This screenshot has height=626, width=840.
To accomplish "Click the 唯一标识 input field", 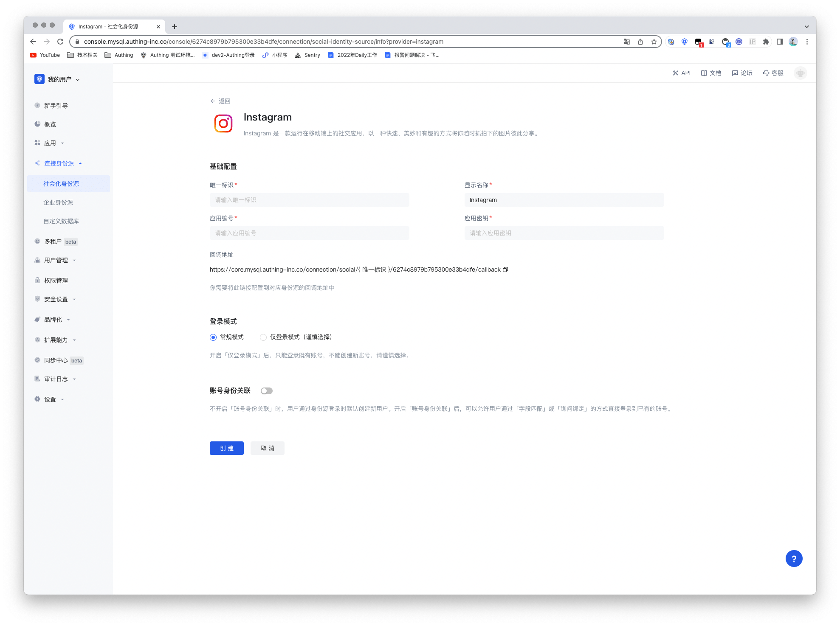I will (309, 200).
